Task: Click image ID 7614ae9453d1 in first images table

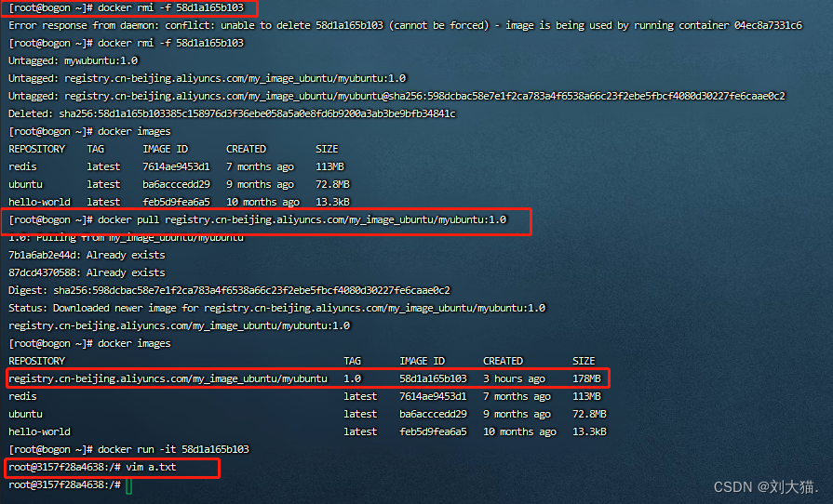Action: click(x=176, y=166)
